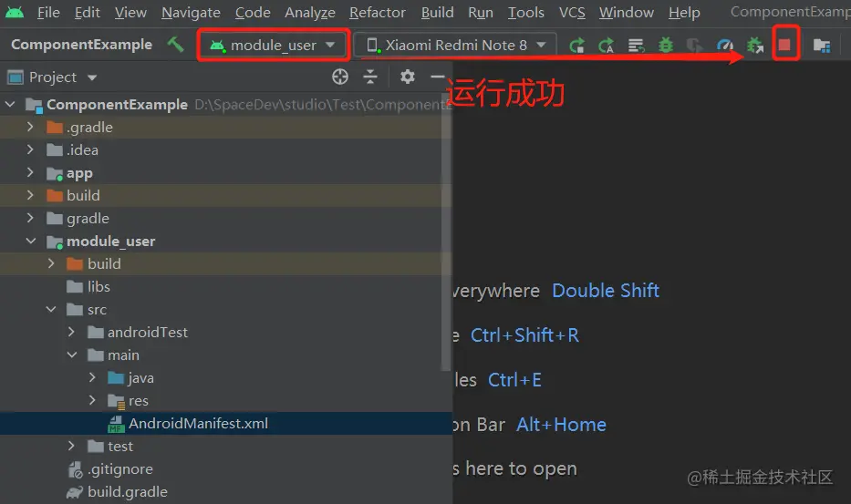
Task: Open the Run menu
Action: [481, 12]
